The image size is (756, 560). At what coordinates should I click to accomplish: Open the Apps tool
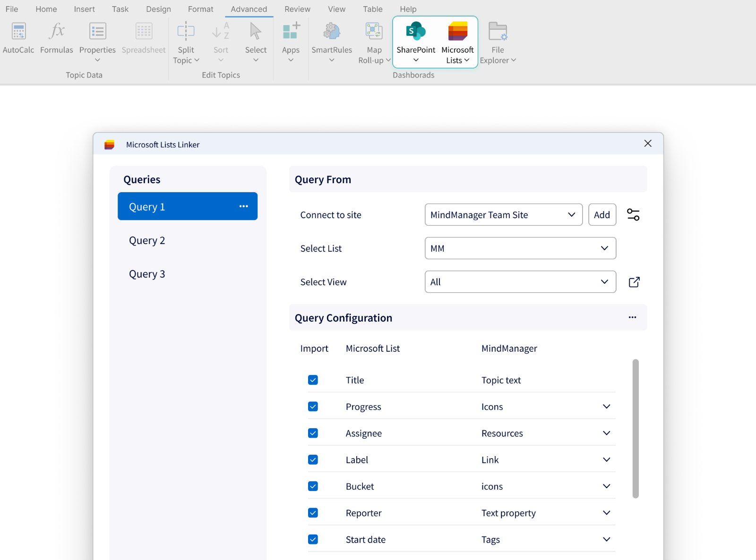point(291,40)
